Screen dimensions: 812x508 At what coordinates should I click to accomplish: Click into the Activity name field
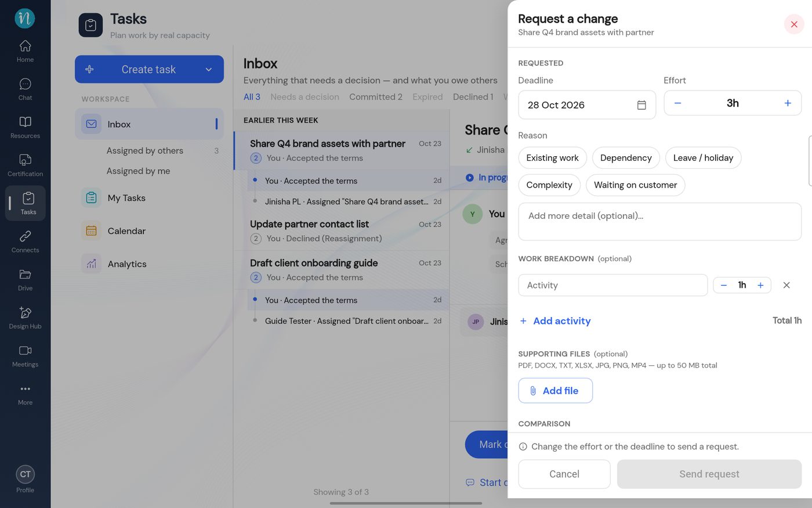pyautogui.click(x=612, y=285)
